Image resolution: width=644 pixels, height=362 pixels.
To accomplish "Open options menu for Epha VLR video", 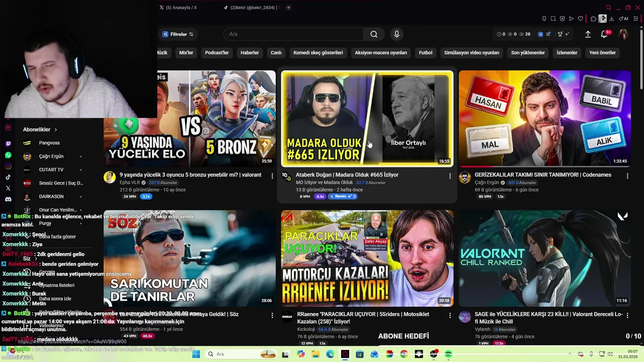I will 272,176.
